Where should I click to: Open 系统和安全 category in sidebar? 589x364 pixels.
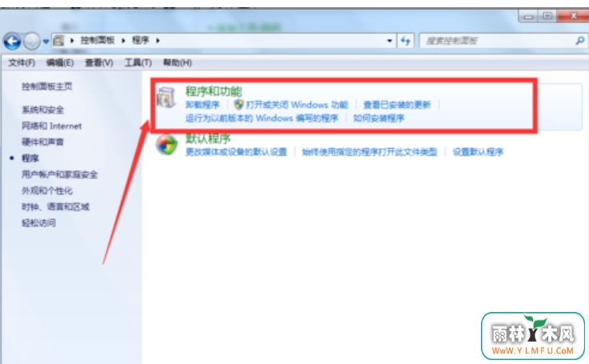click(x=43, y=110)
